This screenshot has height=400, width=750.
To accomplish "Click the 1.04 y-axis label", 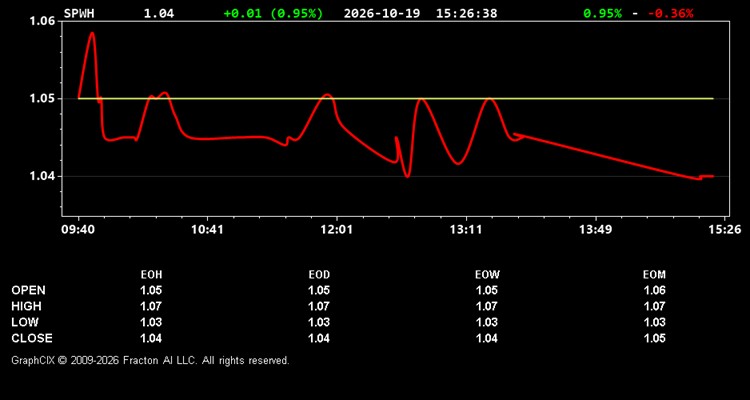I will 43,177.
